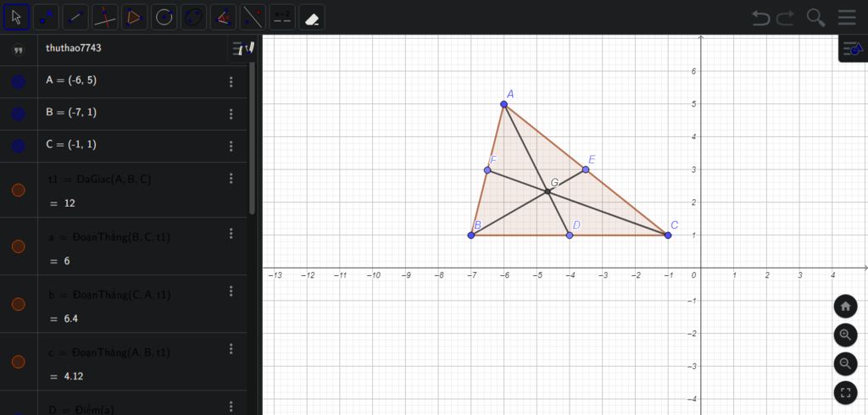Open the main hamburger menu

click(847, 17)
